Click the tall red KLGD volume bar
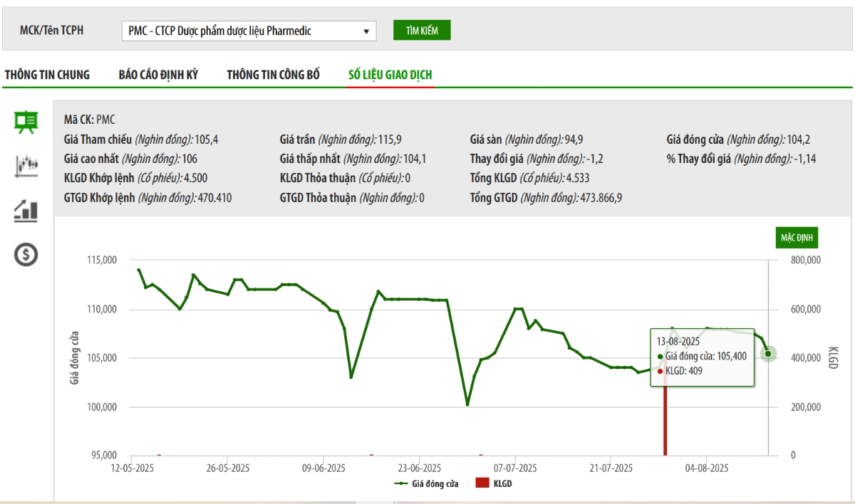This screenshot has width=855, height=504. (x=665, y=420)
